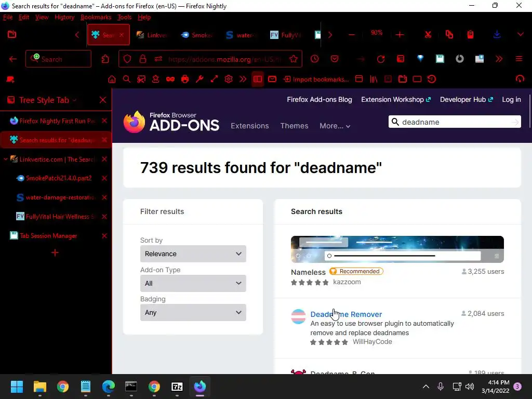Open the Bookmarks menu
The width and height of the screenshot is (532, 399).
[x=96, y=17]
